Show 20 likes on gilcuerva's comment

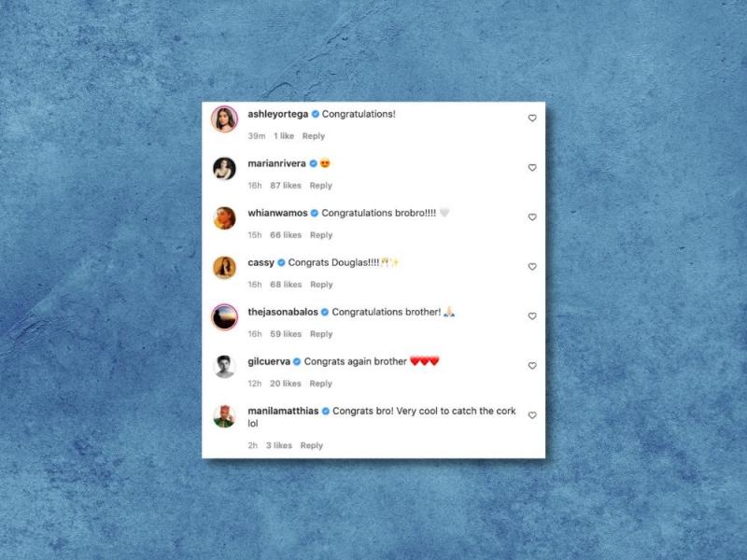(286, 384)
